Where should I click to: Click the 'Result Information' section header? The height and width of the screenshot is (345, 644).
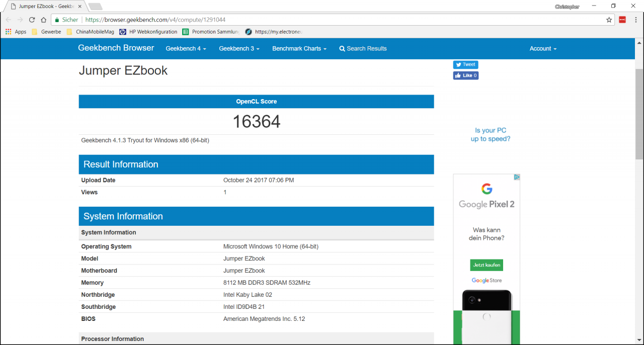pyautogui.click(x=256, y=164)
